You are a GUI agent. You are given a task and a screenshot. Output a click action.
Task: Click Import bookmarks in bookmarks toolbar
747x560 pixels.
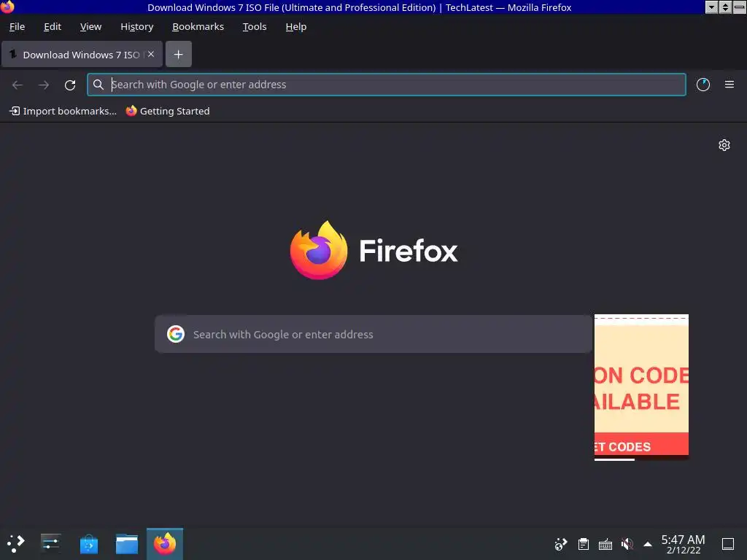coord(63,111)
